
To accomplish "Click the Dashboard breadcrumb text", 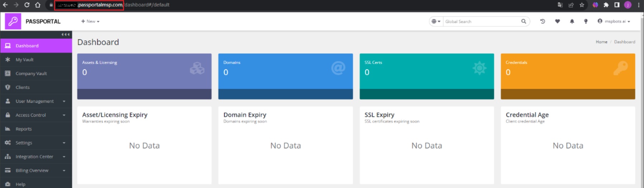I will [624, 42].
